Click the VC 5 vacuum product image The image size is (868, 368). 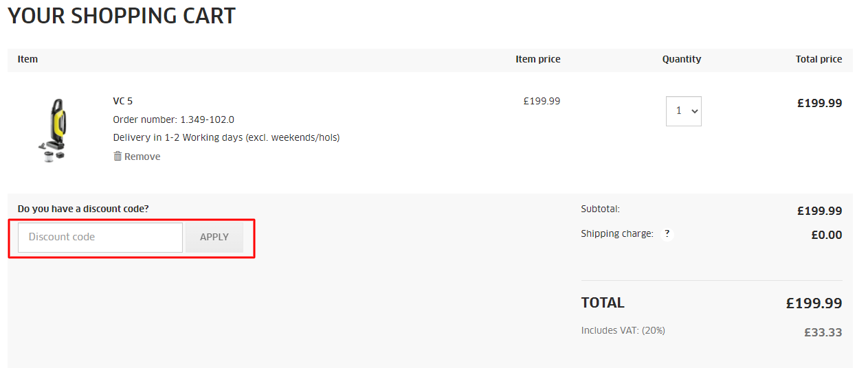pyautogui.click(x=53, y=129)
